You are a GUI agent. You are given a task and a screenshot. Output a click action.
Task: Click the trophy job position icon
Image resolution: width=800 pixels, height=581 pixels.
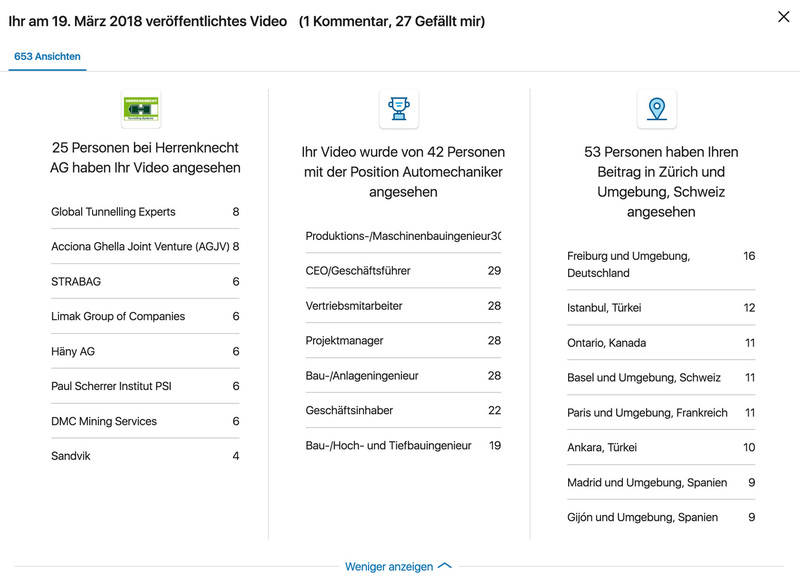click(398, 108)
